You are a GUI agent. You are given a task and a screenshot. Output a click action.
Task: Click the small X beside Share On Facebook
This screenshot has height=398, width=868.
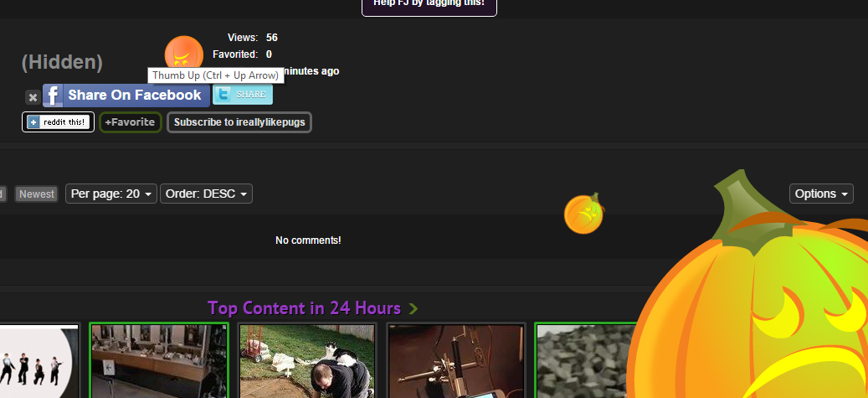[x=32, y=97]
